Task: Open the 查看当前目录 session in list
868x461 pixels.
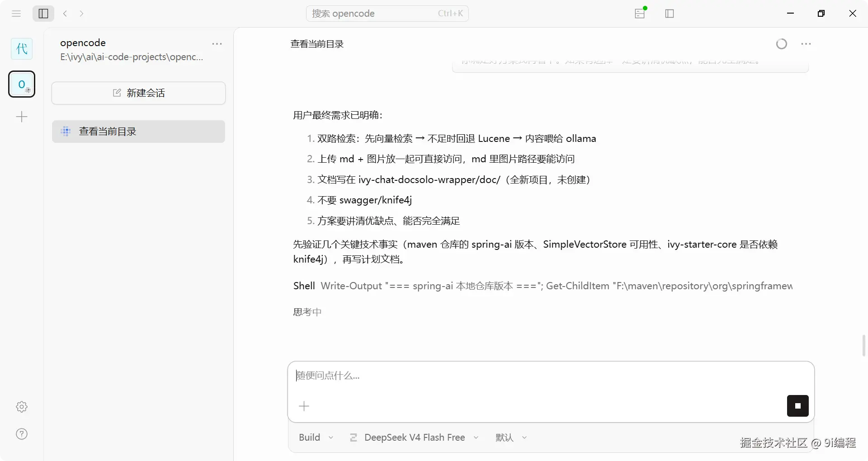Action: [138, 132]
